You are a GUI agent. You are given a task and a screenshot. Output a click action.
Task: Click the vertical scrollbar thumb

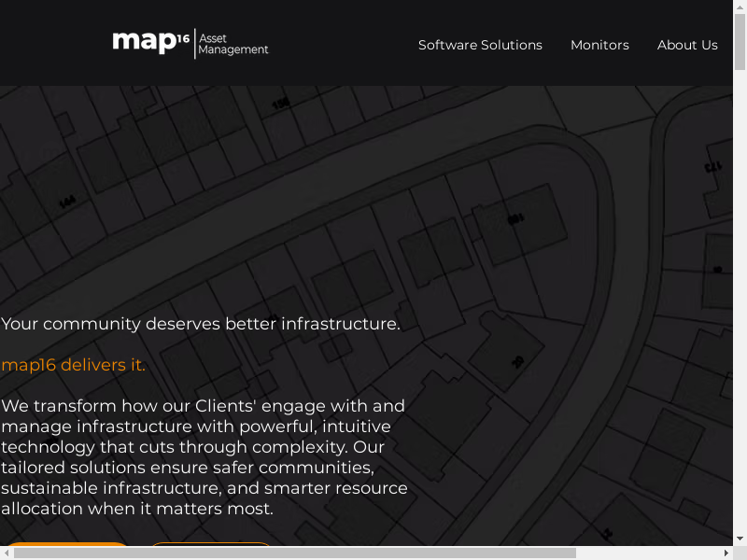click(x=740, y=42)
